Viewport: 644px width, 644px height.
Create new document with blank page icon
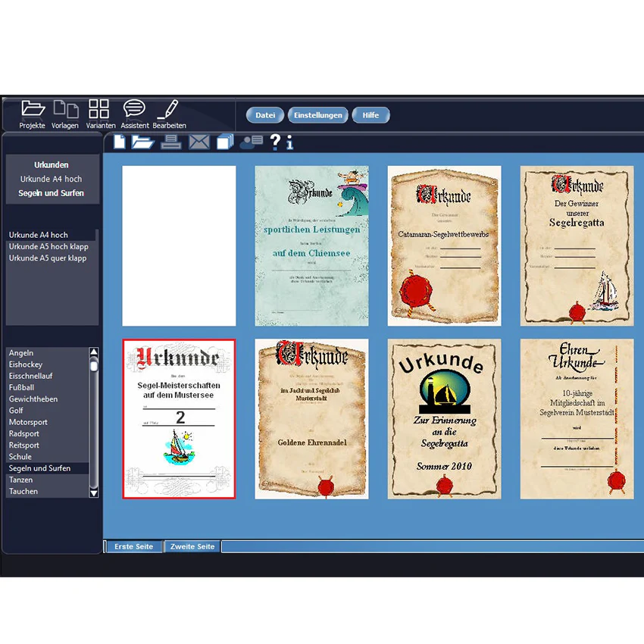pos(120,142)
